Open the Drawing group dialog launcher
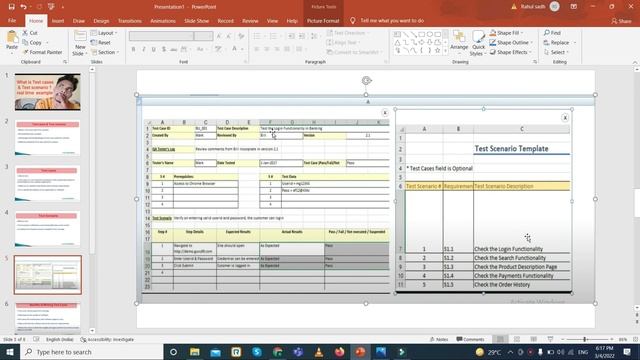 click(x=535, y=62)
